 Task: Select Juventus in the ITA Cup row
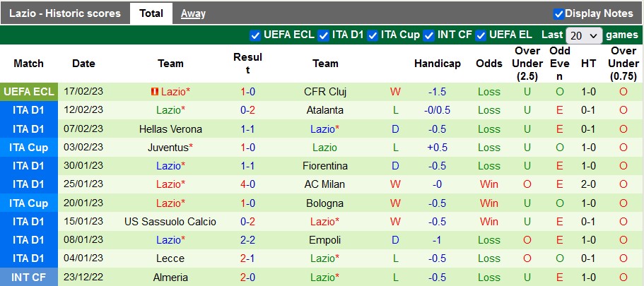(168, 148)
